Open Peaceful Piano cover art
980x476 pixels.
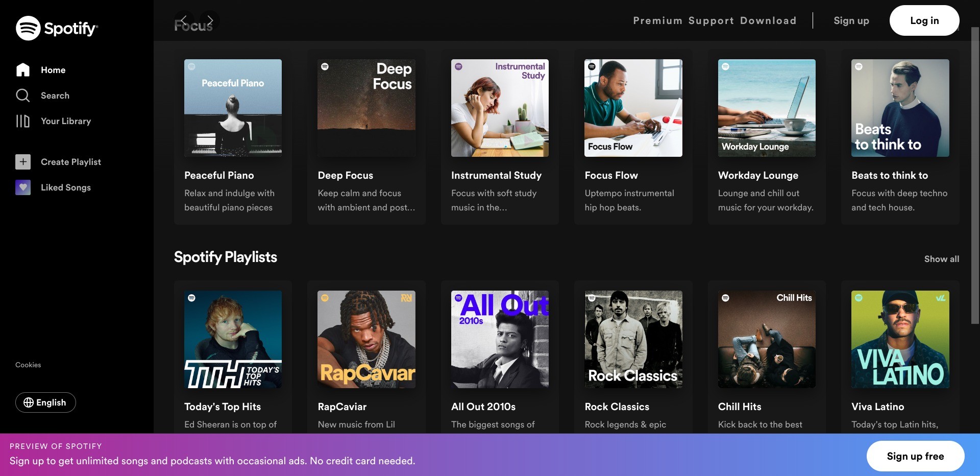coord(233,108)
